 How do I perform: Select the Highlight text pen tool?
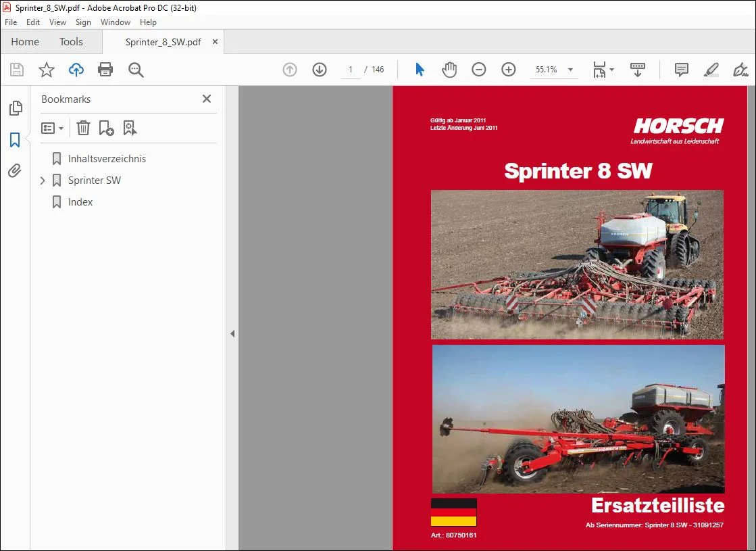coord(711,70)
